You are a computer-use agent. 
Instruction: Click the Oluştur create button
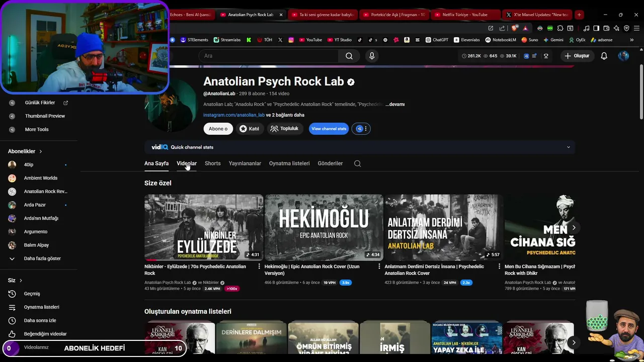pos(577,56)
